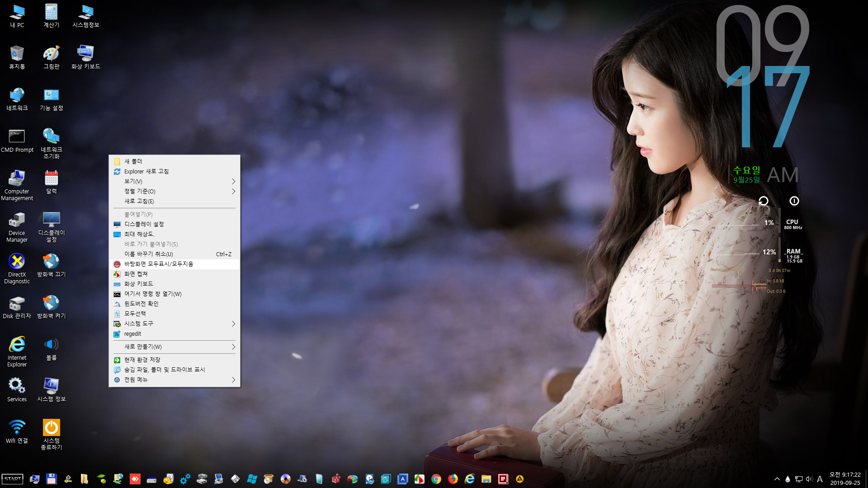Viewport: 868px width, 488px height.
Task: Click the tray network icon
Action: pos(798,479)
